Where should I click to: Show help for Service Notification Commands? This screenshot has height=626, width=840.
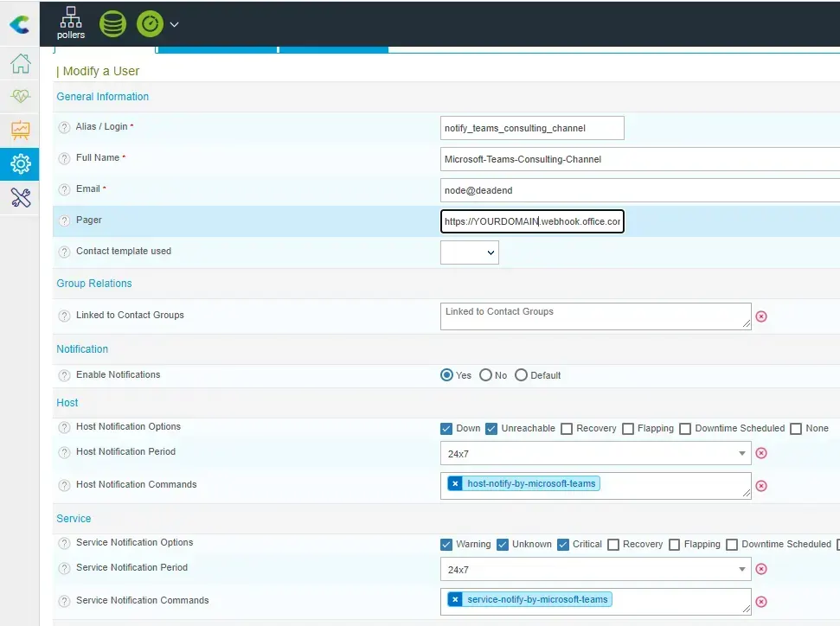(x=64, y=602)
